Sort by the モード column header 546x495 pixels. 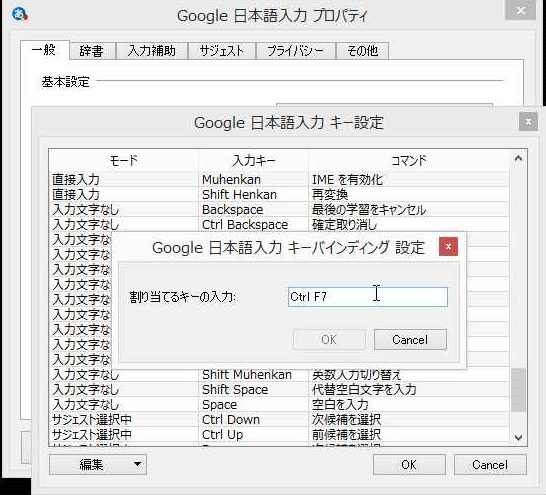coord(124,160)
